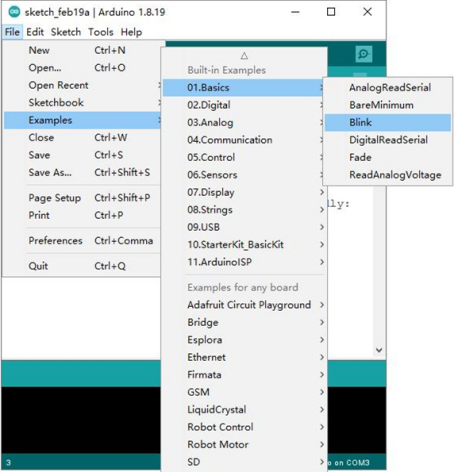
Task: Expand the Bridge library examples
Action: click(244, 322)
